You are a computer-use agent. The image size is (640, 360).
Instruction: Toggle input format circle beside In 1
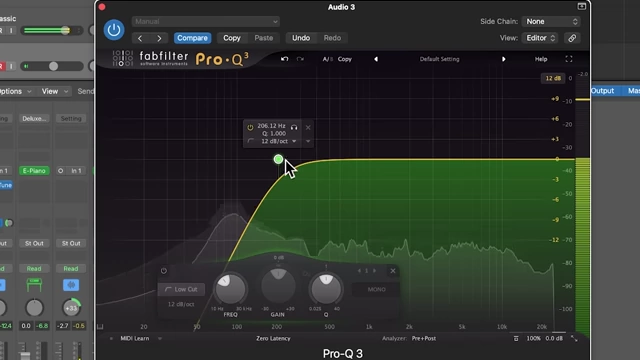(x=60, y=171)
